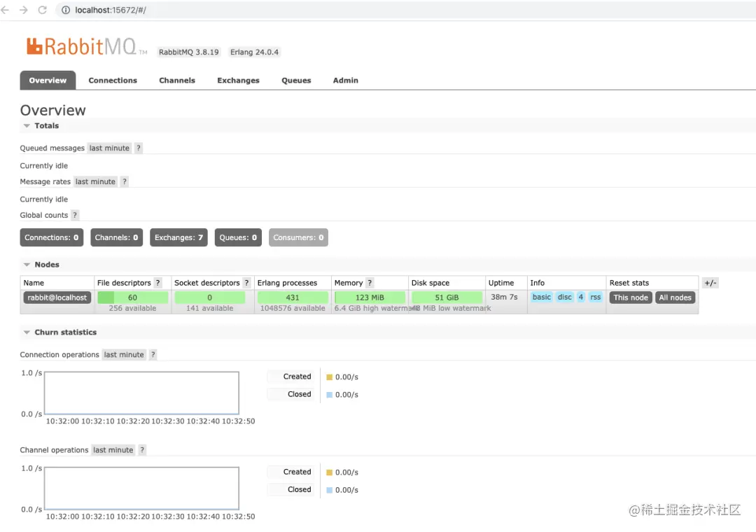The image size is (756, 532).
Task: Click the Disk space 51 GiB bar
Action: point(447,297)
